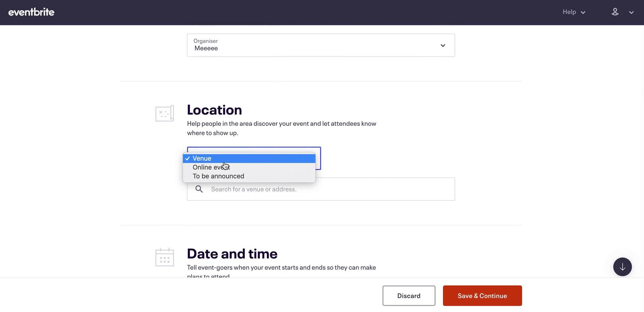This screenshot has width=644, height=312.
Task: Click Save & Continue
Action: tap(482, 296)
